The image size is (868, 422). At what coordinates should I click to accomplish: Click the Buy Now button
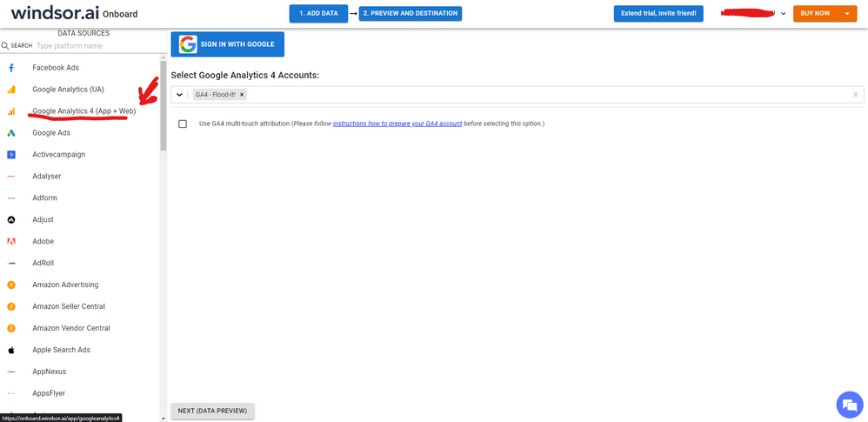816,13
